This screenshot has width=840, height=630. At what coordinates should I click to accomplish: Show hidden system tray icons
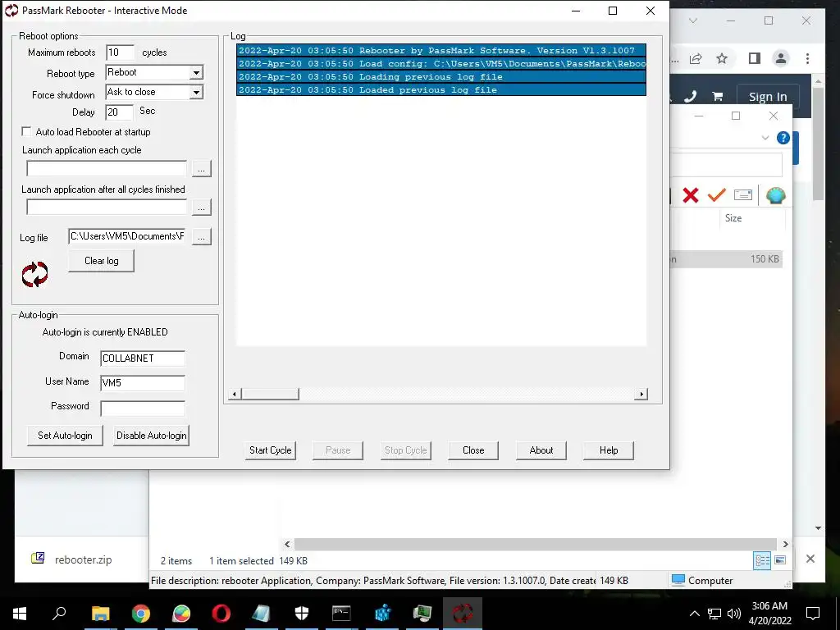tap(694, 614)
